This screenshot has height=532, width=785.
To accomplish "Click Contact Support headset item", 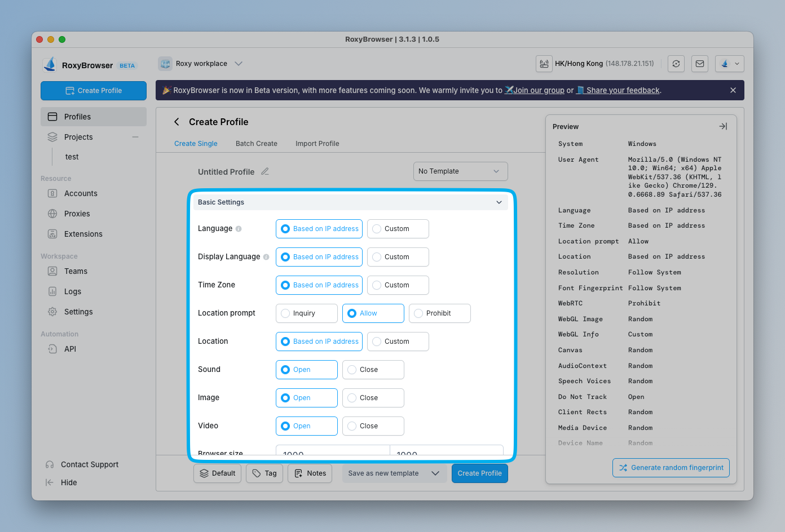I will 82,464.
